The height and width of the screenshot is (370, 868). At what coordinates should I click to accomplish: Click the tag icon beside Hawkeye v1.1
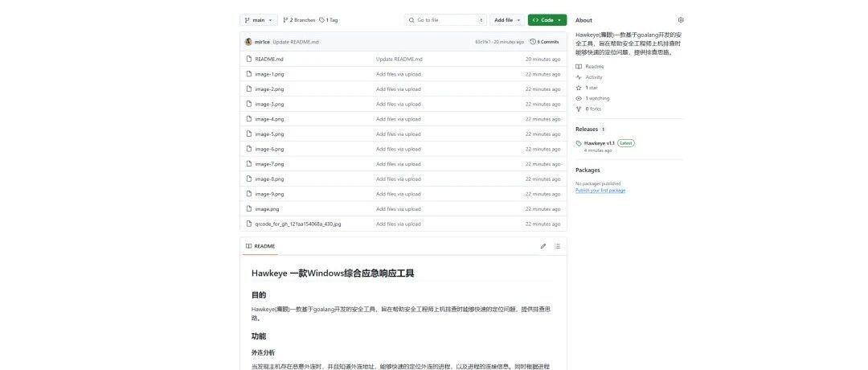pyautogui.click(x=579, y=143)
